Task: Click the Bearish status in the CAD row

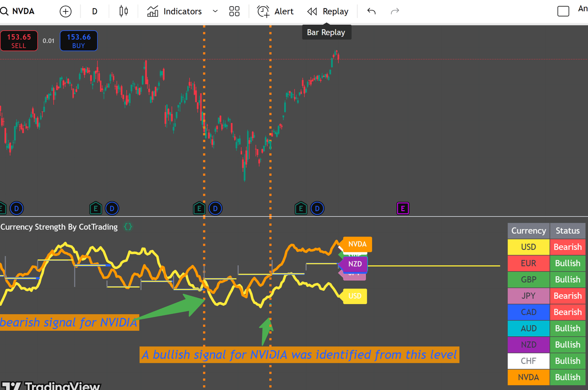Action: [568, 312]
